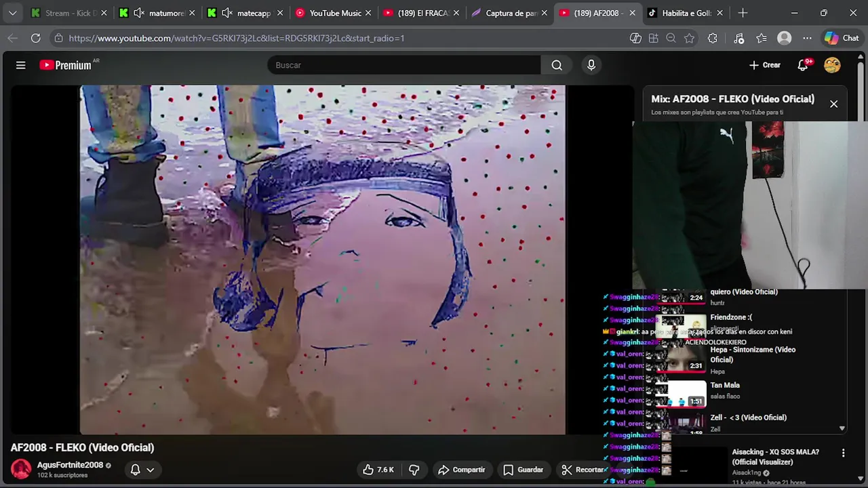This screenshot has height=488, width=868.
Task: Open Favorites list icon
Action: 762,38
